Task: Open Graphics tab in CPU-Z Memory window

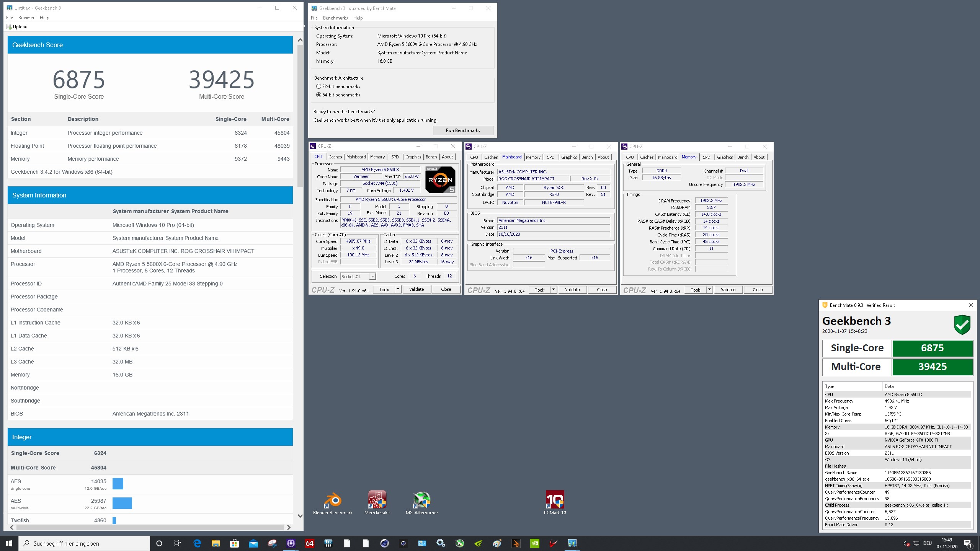Action: (725, 157)
